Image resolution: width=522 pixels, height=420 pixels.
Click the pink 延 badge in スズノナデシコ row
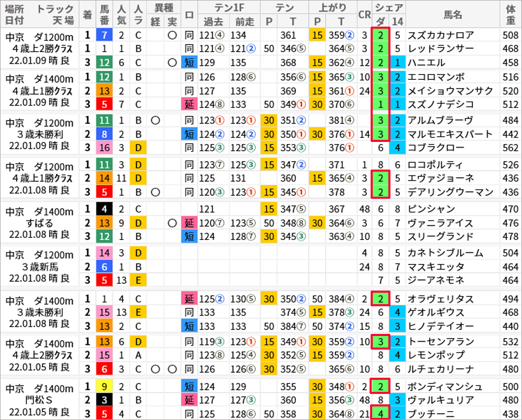[x=189, y=104]
